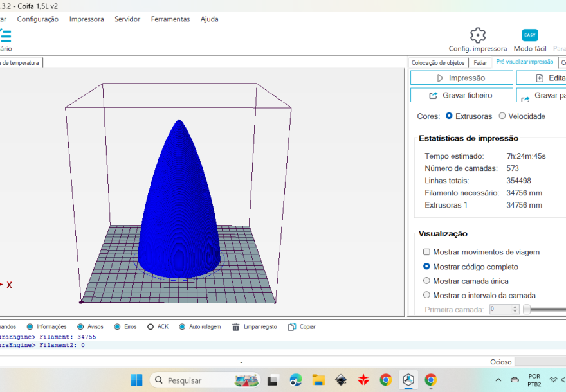The image size is (566, 392).
Task: Open the first Chrome taskbar icon
Action: tap(386, 380)
